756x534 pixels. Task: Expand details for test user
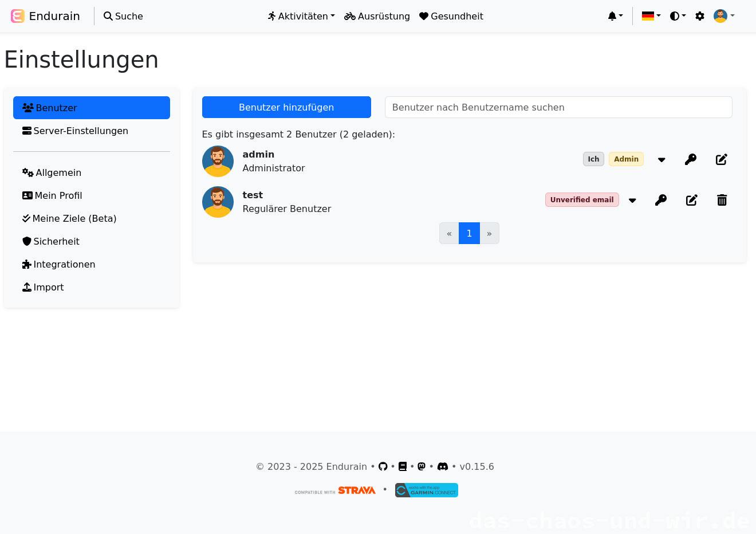click(632, 201)
